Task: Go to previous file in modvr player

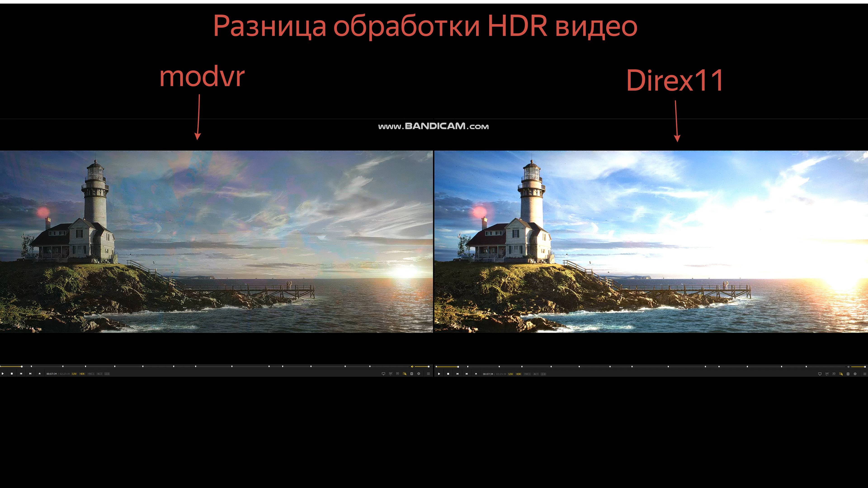Action: point(21,374)
